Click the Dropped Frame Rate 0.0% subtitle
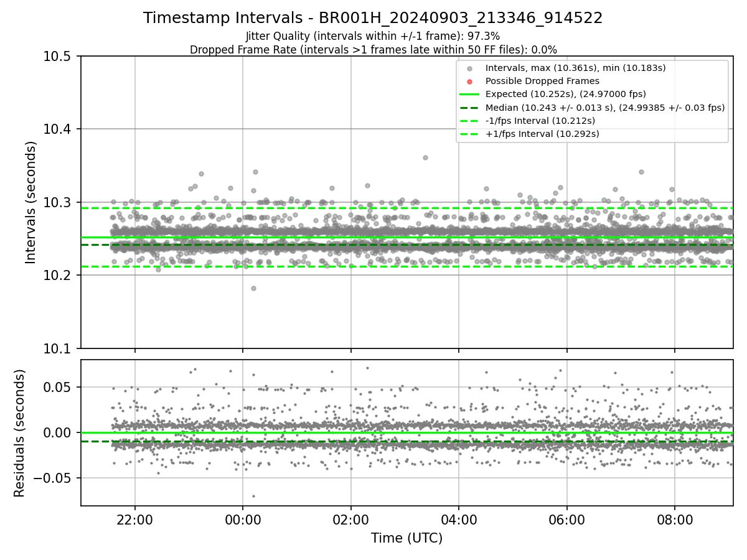 point(373,50)
